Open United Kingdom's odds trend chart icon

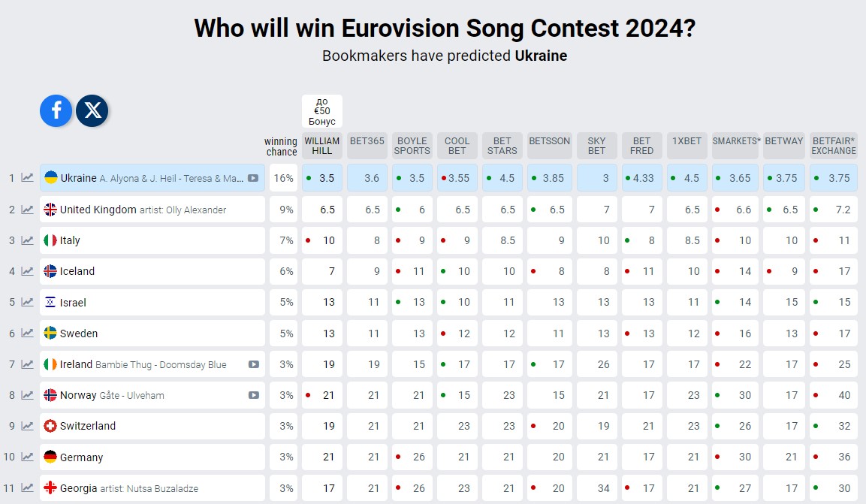pos(27,210)
